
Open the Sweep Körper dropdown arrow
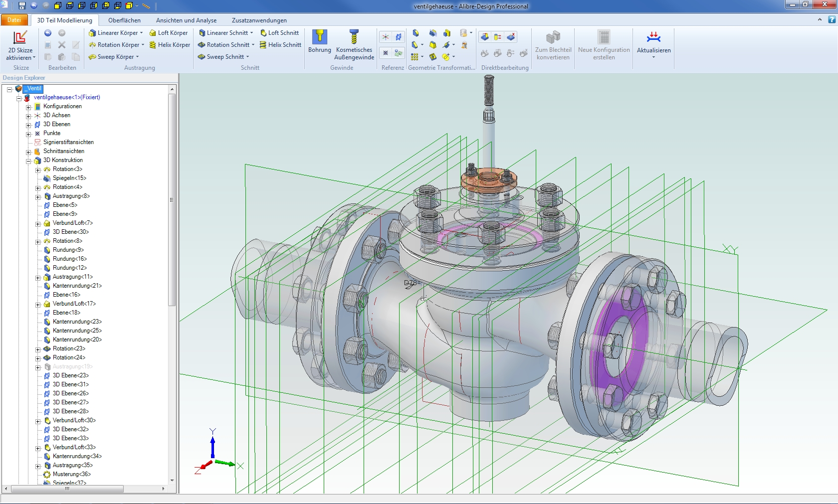[137, 57]
